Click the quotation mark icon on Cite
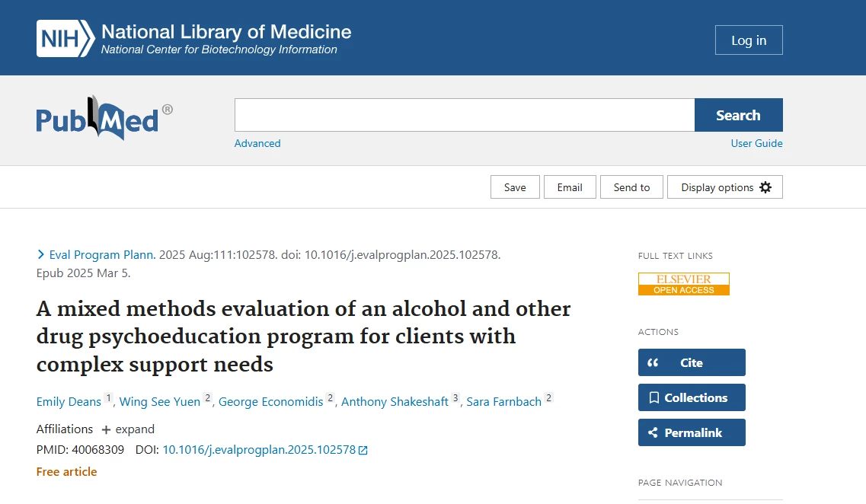866x504 pixels. pos(653,362)
